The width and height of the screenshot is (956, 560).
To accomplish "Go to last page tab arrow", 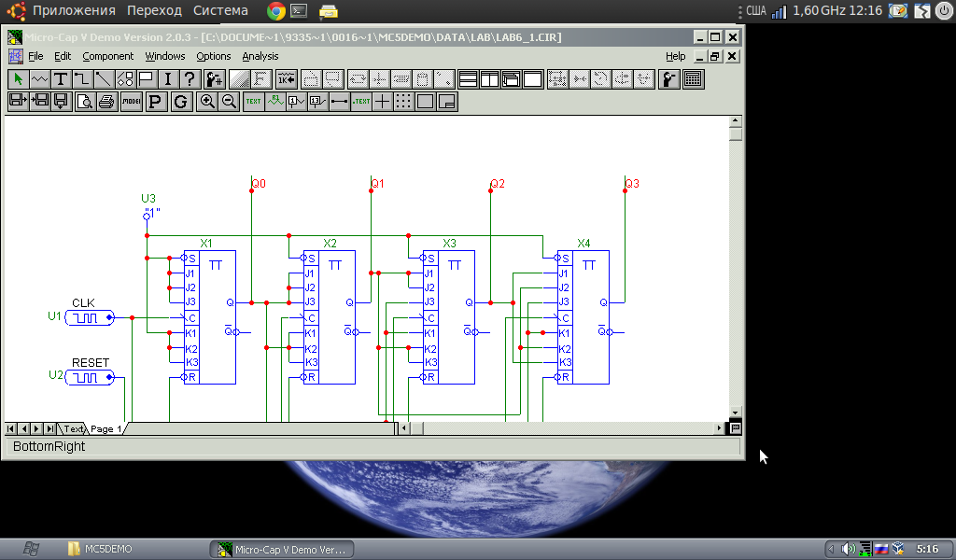I will [x=50, y=429].
